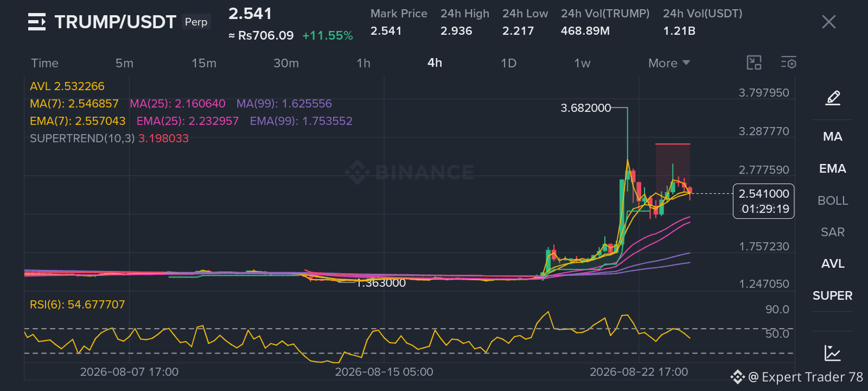Click the 2026-08-22 17:00 date label

639,372
